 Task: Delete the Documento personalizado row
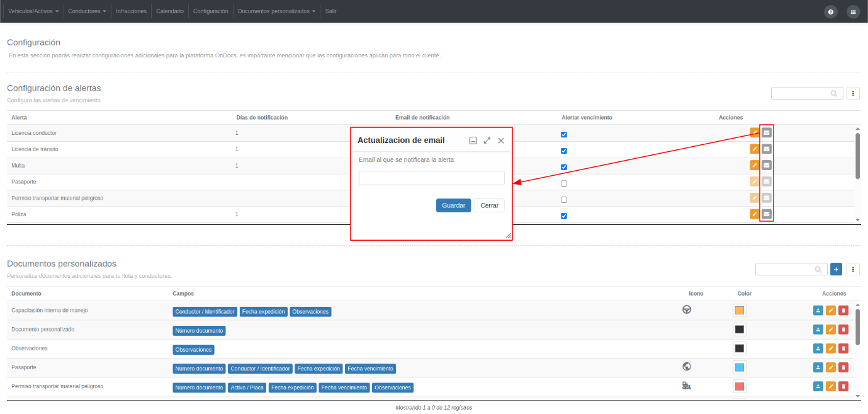tap(843, 330)
